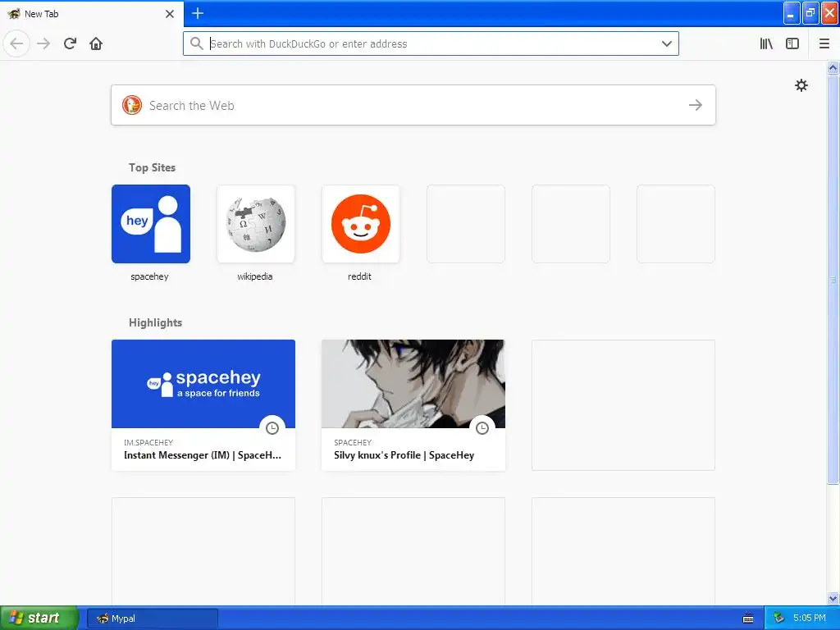Open the home page icon
This screenshot has height=630, width=840.
coord(96,43)
